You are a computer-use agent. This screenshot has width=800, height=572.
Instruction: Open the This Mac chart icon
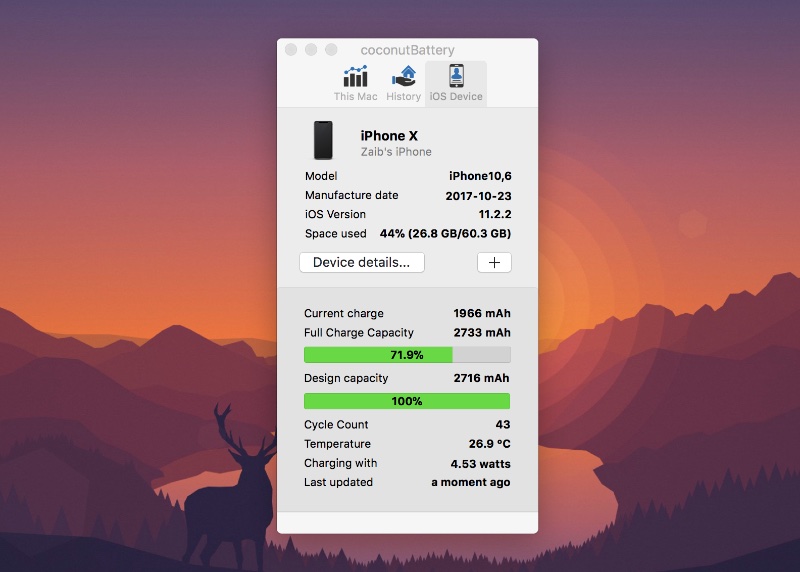pyautogui.click(x=356, y=77)
